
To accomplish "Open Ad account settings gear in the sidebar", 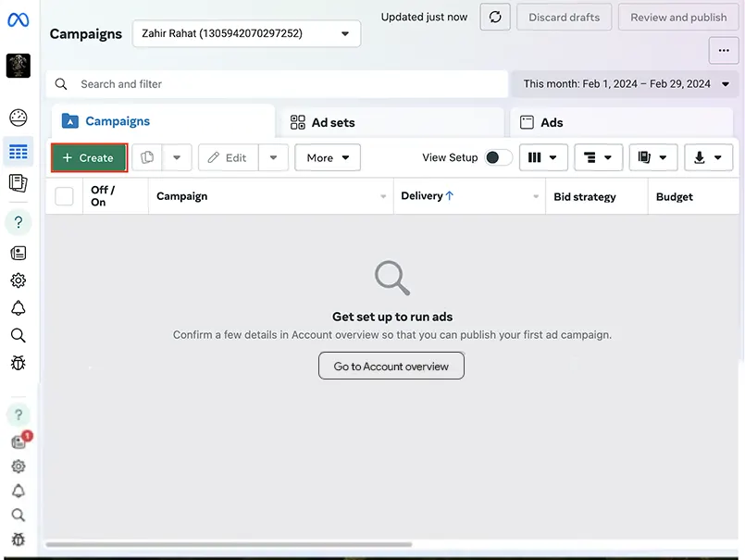I will [19, 280].
